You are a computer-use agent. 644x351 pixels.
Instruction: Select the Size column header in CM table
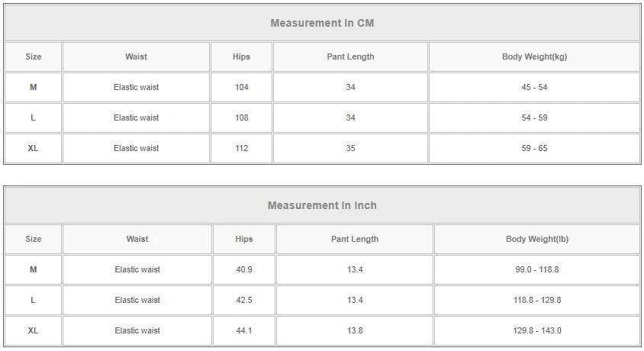(34, 56)
